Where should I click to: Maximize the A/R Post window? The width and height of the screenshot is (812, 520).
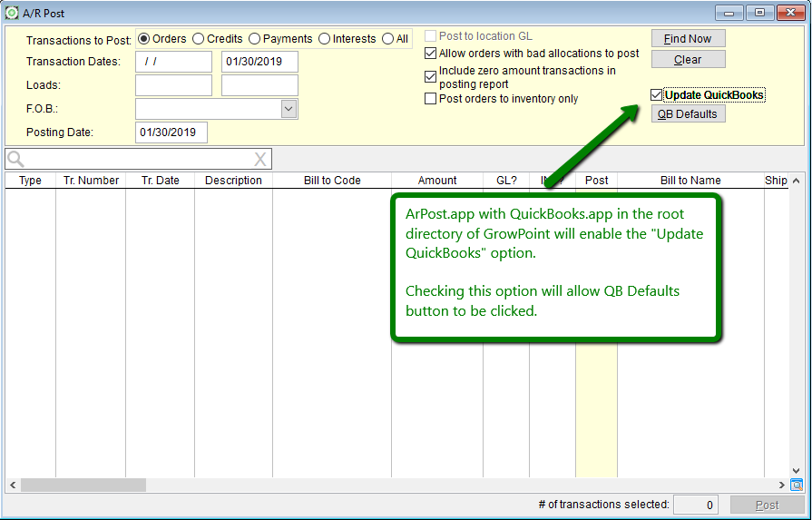click(x=759, y=13)
